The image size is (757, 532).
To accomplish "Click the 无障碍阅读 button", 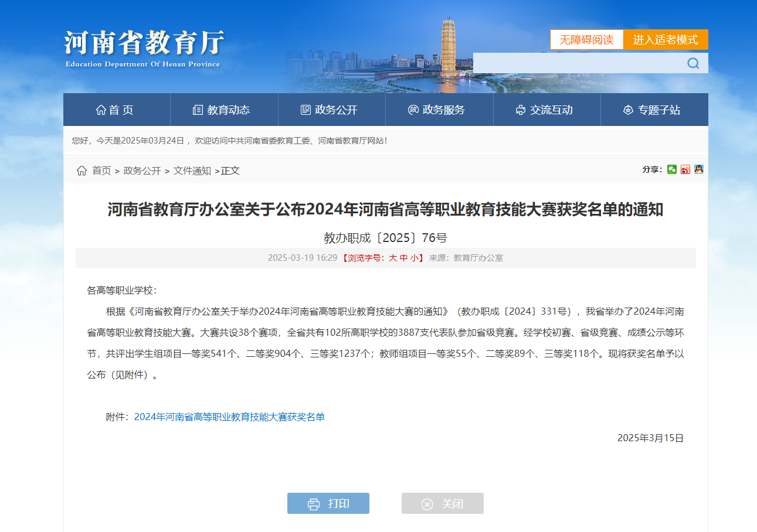I will pos(586,40).
